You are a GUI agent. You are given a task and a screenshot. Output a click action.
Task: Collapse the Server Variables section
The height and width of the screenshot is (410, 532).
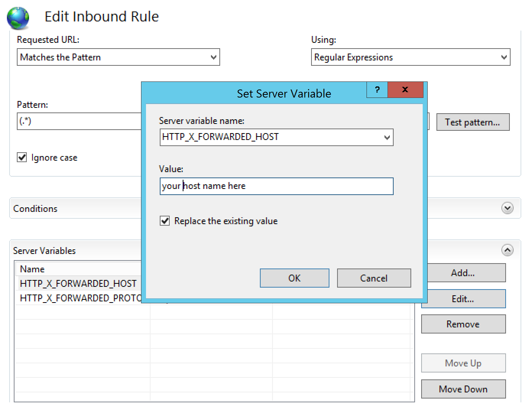click(x=508, y=250)
